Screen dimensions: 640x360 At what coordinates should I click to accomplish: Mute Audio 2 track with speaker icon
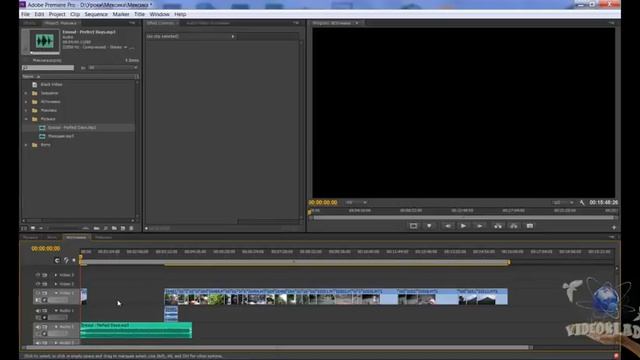pos(38,327)
